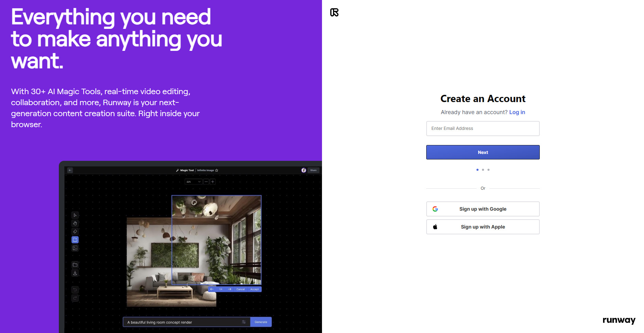Click Sign up with Apple

click(x=483, y=227)
